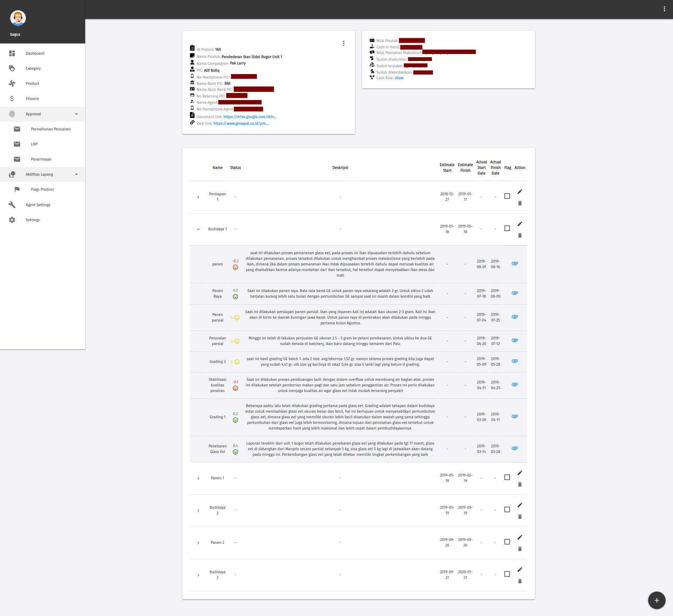
Task: Open the Google Drive document link
Action: click(250, 117)
